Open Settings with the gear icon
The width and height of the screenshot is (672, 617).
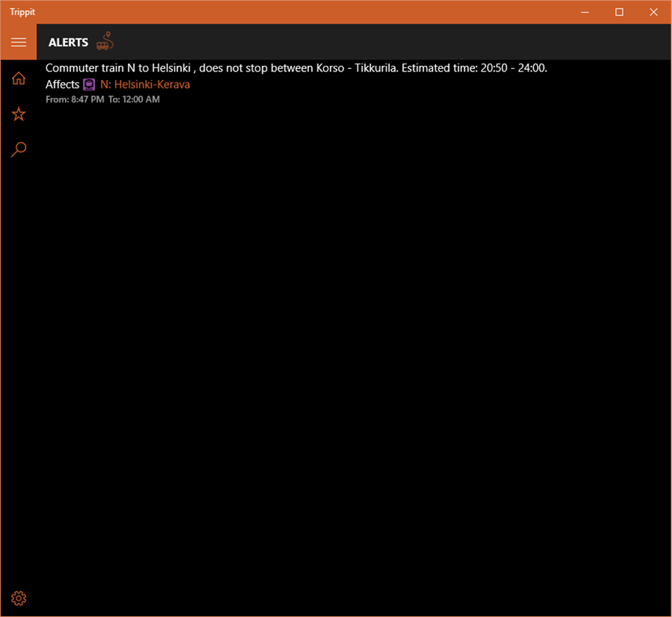point(18,597)
